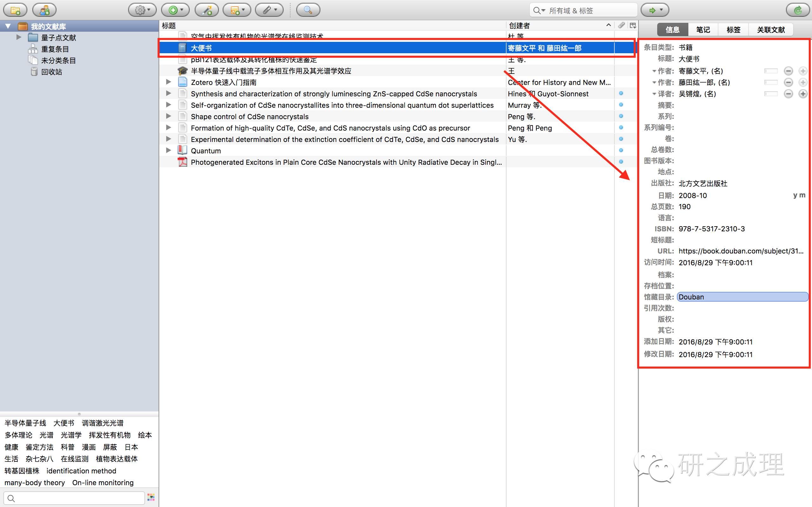Click the Add Attachment paperclip icon
The height and width of the screenshot is (507, 812).
[269, 10]
